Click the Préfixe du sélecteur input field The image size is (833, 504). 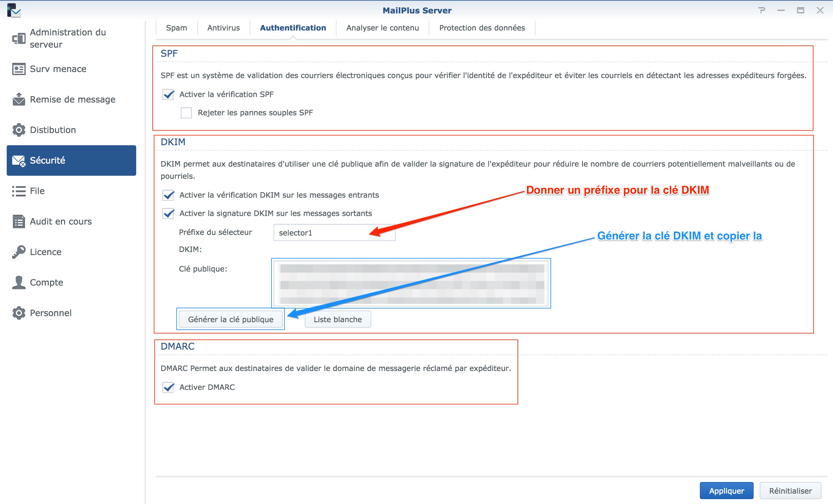[334, 233]
